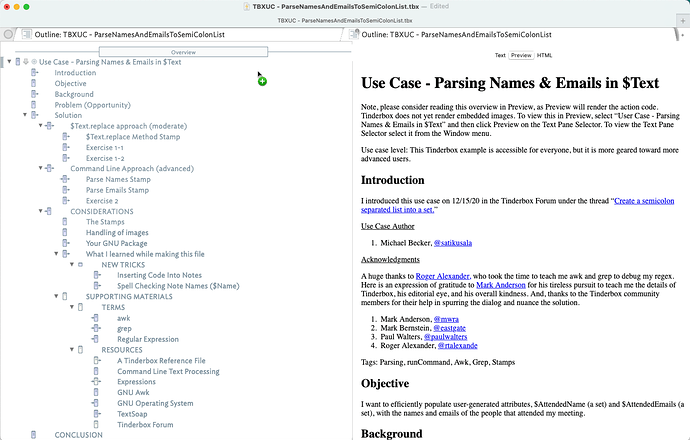
Task: Open the @satikusala profile link
Action: point(453,243)
